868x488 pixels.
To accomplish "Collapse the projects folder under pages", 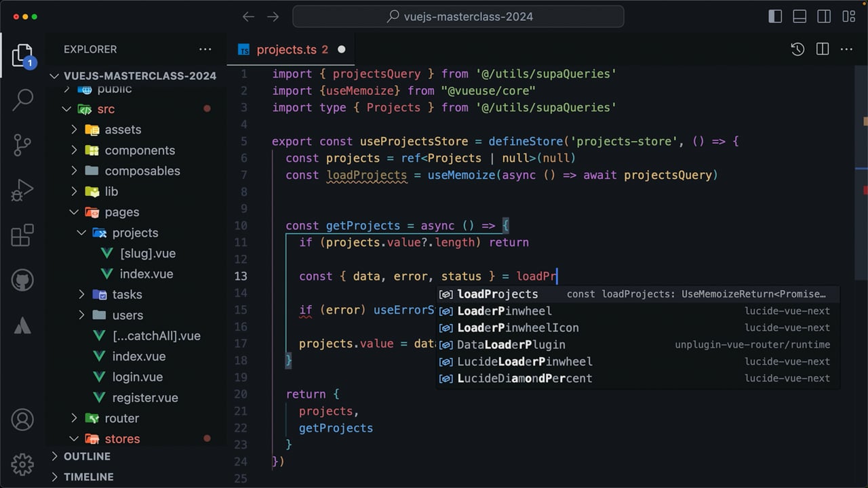I will click(136, 232).
